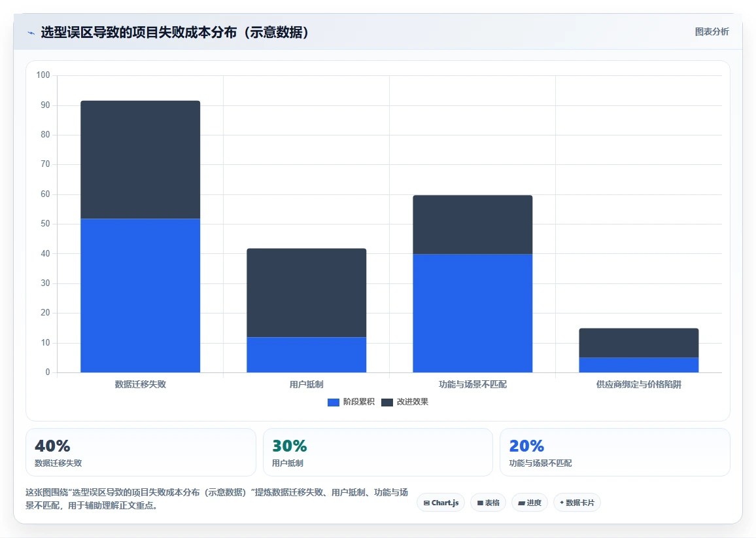Click the y-axis value 100
The image size is (756, 538).
click(x=43, y=75)
